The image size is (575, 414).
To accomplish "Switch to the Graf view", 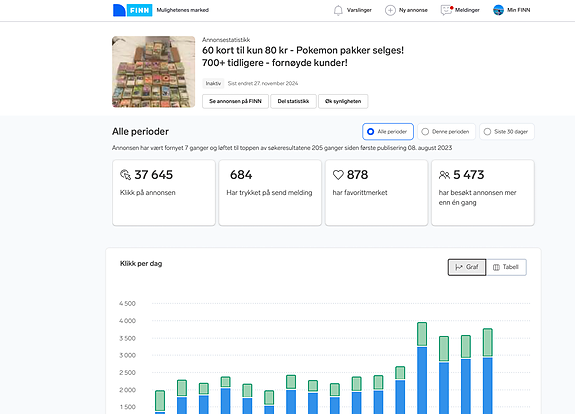I will click(467, 267).
